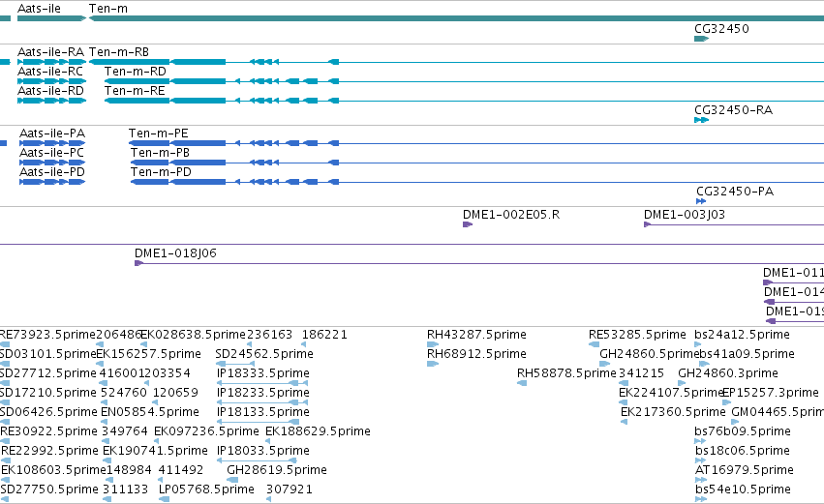824x504 pixels.
Task: Click the 307921 EST label
Action: pyautogui.click(x=290, y=489)
